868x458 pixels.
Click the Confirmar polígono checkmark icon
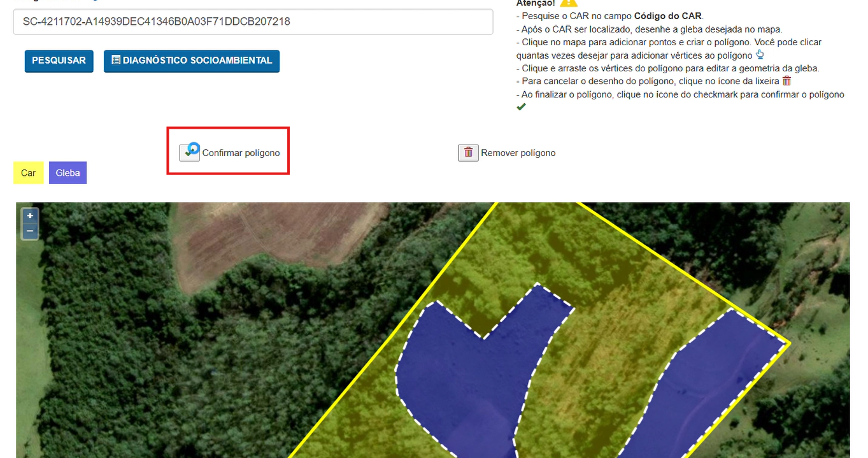tap(189, 153)
